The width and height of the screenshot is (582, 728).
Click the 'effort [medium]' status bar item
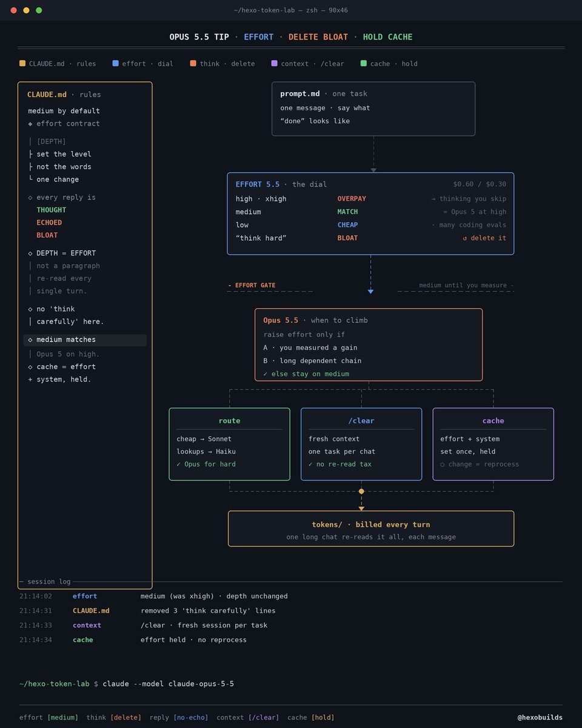coord(49,718)
